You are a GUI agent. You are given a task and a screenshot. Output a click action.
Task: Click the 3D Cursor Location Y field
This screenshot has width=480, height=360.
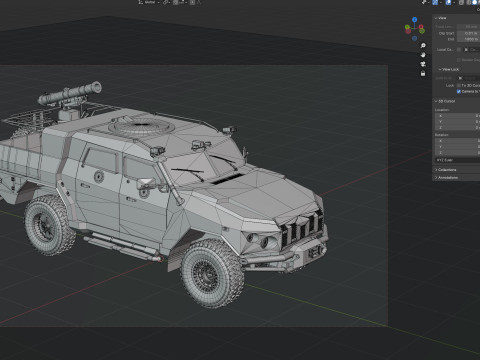457,122
